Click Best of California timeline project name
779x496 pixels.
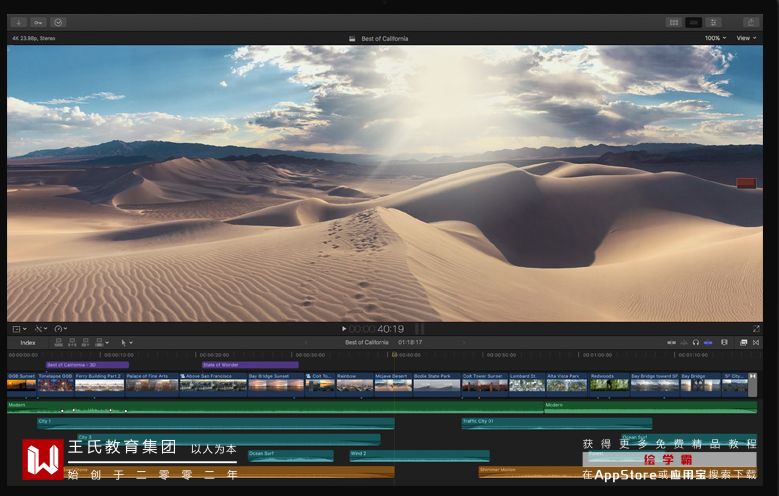[x=367, y=342]
